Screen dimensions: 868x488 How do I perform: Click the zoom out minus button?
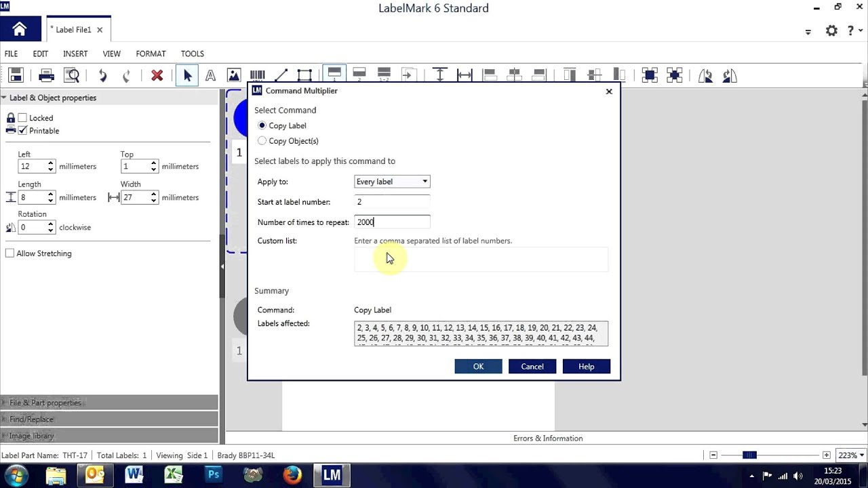713,455
